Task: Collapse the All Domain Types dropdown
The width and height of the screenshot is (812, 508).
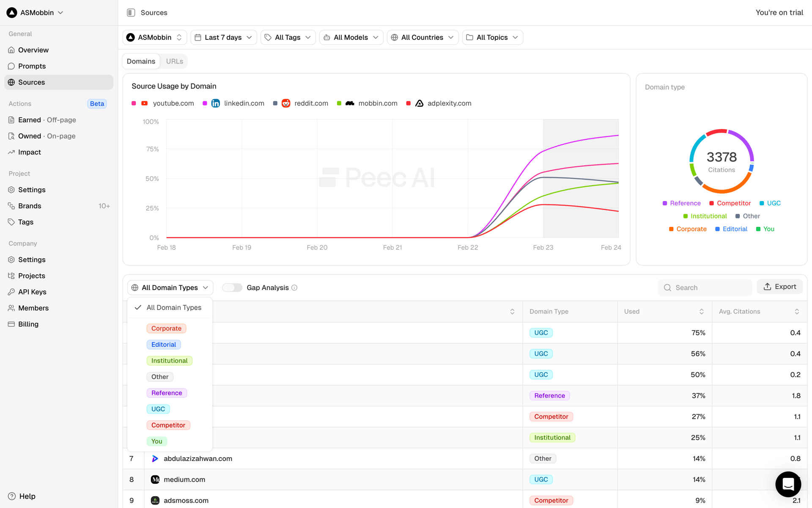Action: click(x=170, y=287)
